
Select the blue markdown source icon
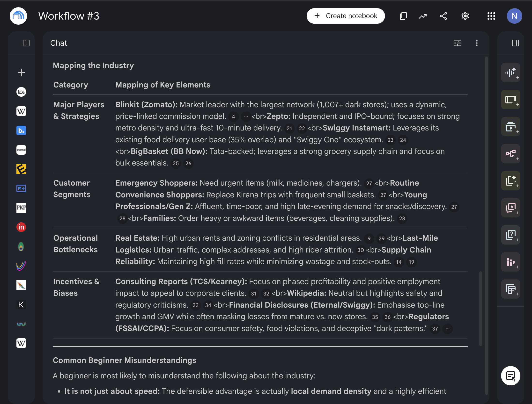point(21,188)
